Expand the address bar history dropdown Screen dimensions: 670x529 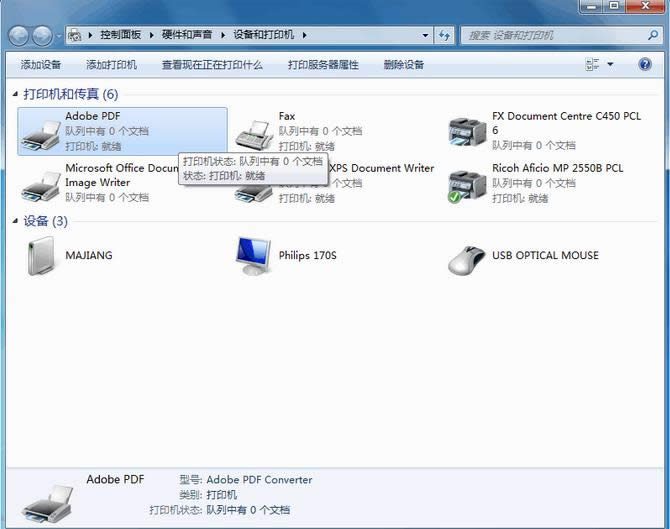(x=424, y=36)
